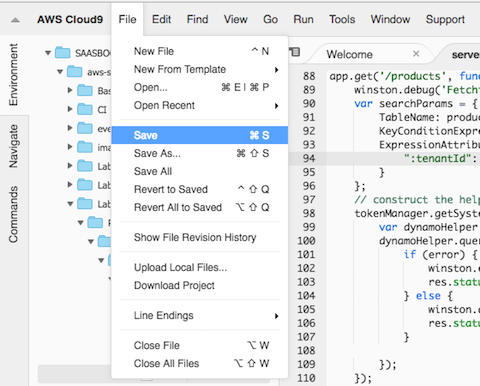Switch to Navigate side panel
This screenshot has width=480, height=386.
click(x=13, y=146)
